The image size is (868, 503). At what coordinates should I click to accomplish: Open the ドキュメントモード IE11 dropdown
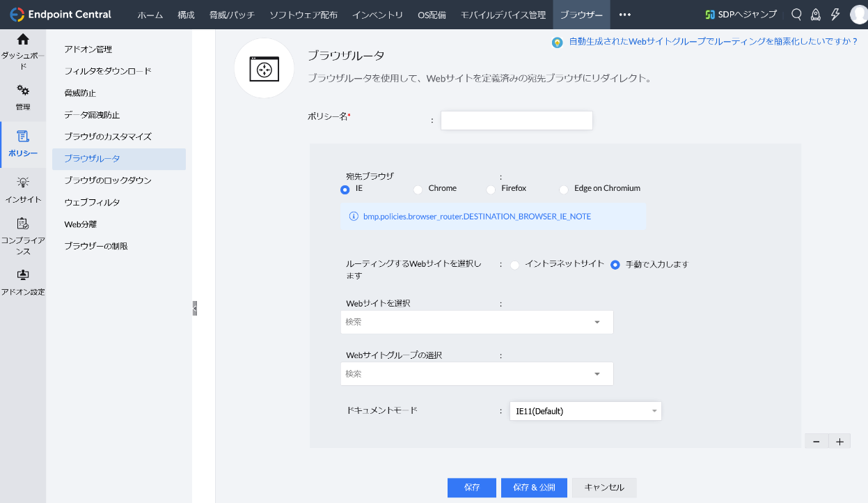tap(585, 411)
